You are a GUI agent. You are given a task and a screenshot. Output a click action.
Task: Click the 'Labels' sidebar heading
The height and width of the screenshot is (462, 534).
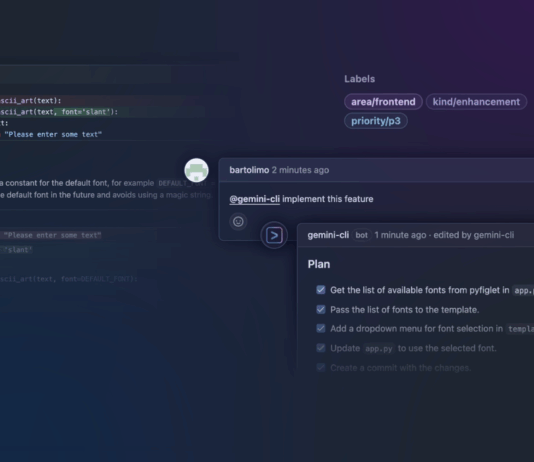359,79
